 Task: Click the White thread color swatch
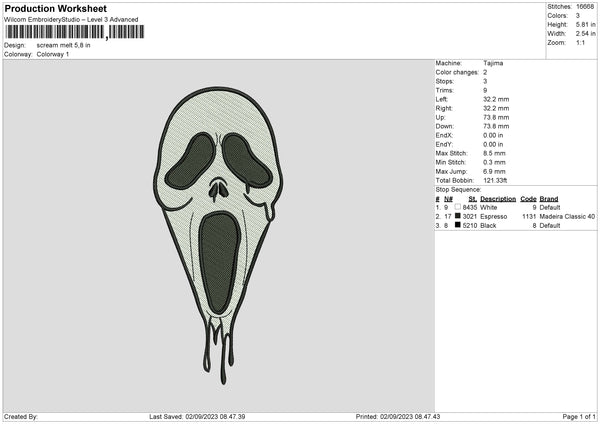point(458,207)
